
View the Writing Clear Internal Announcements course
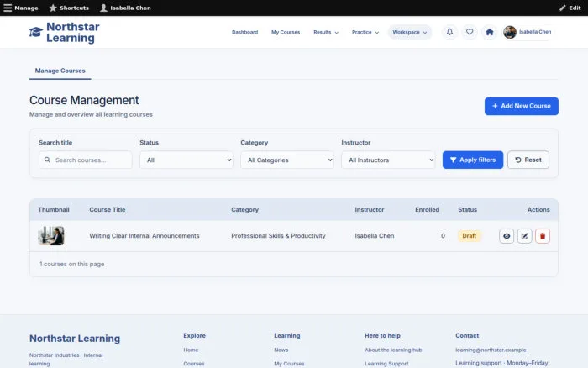pyautogui.click(x=507, y=236)
